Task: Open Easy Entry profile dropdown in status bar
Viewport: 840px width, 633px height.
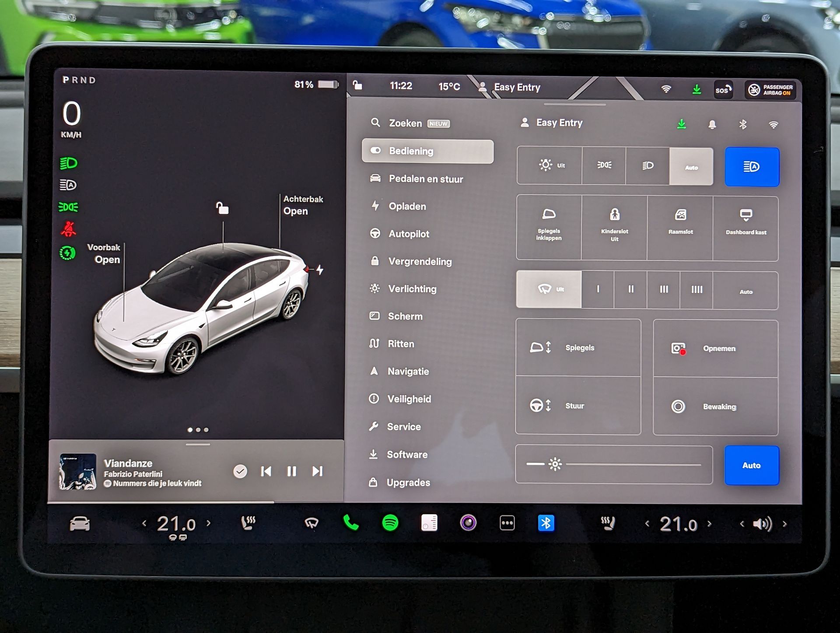Action: pyautogui.click(x=510, y=87)
